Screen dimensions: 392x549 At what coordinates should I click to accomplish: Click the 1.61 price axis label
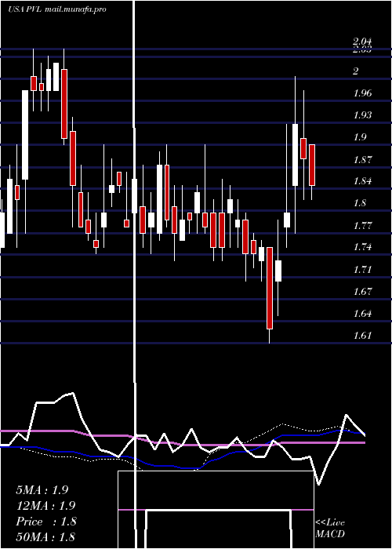pyautogui.click(x=362, y=336)
